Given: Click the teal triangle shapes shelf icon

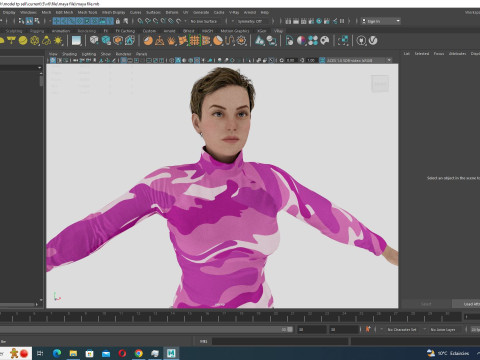Looking at the screenshot, I should [x=260, y=41].
